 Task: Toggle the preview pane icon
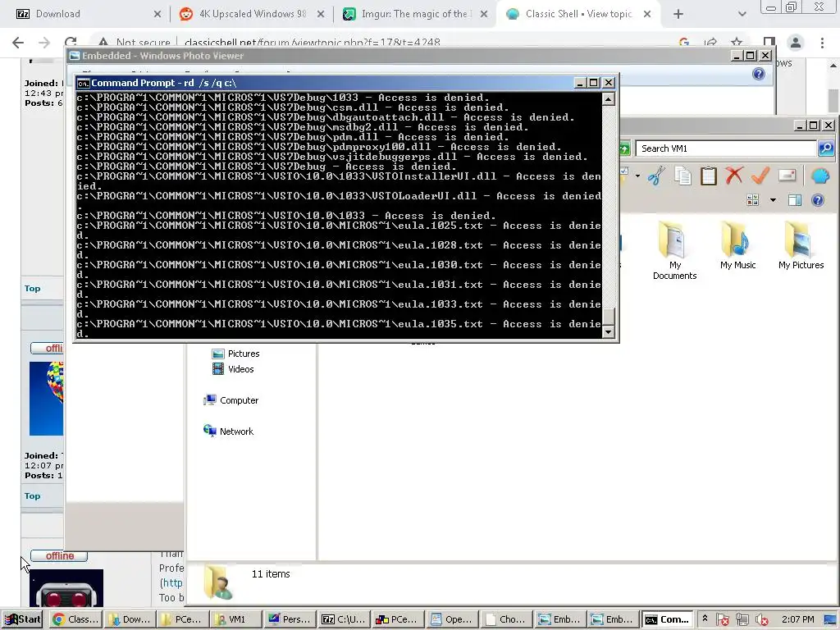coord(795,200)
